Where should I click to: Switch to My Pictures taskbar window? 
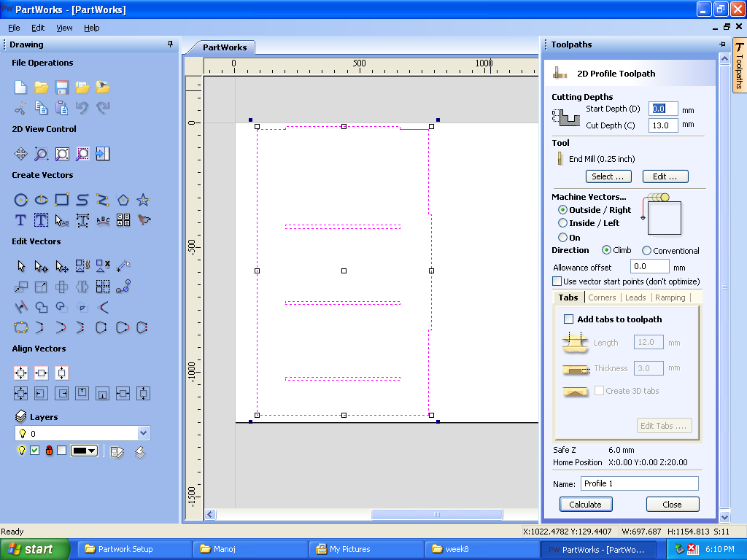(x=366, y=549)
